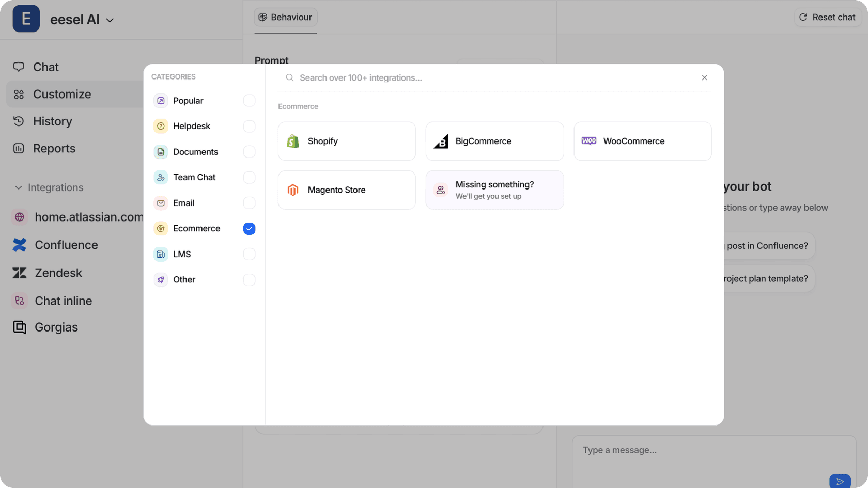Go to the Reports page
The height and width of the screenshot is (488, 868).
[54, 149]
